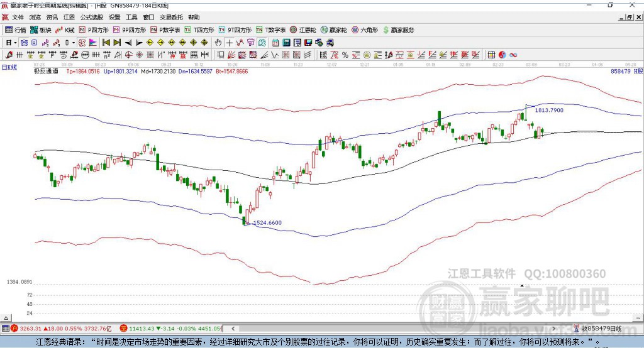644x348 pixels.
Task: Select the Gann fan lines tool
Action: click(231, 55)
